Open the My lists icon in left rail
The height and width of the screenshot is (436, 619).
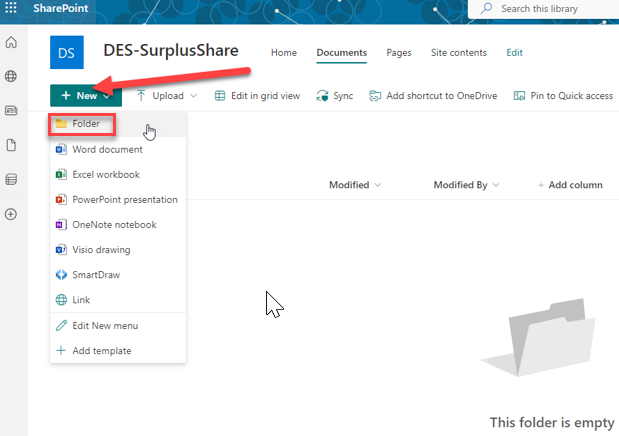(x=11, y=180)
